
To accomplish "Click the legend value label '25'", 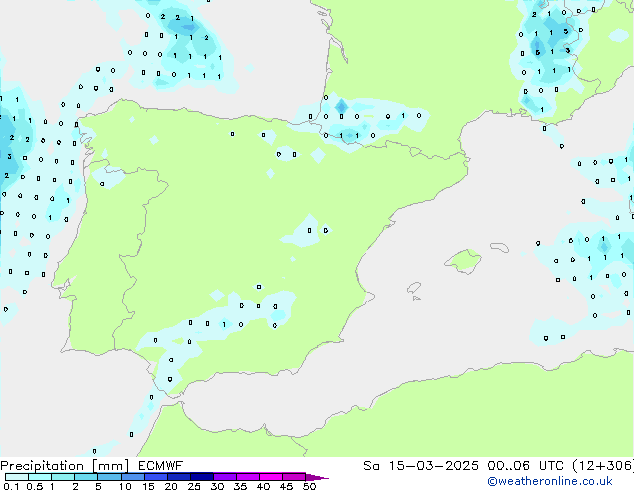I will coord(194,486).
